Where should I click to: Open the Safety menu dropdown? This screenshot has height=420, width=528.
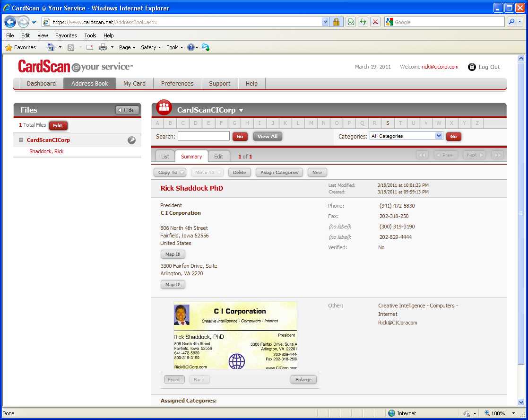(150, 47)
